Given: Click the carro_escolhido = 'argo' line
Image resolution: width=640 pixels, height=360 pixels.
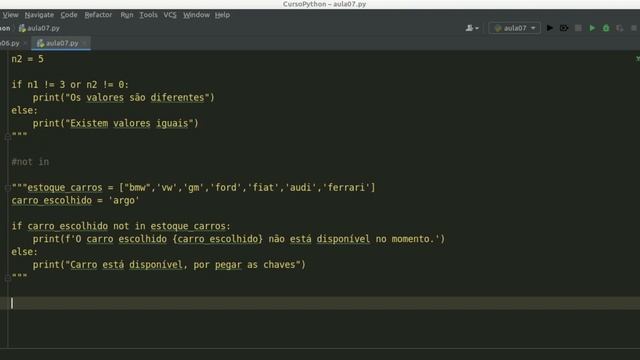Looking at the screenshot, I should click(75, 200).
